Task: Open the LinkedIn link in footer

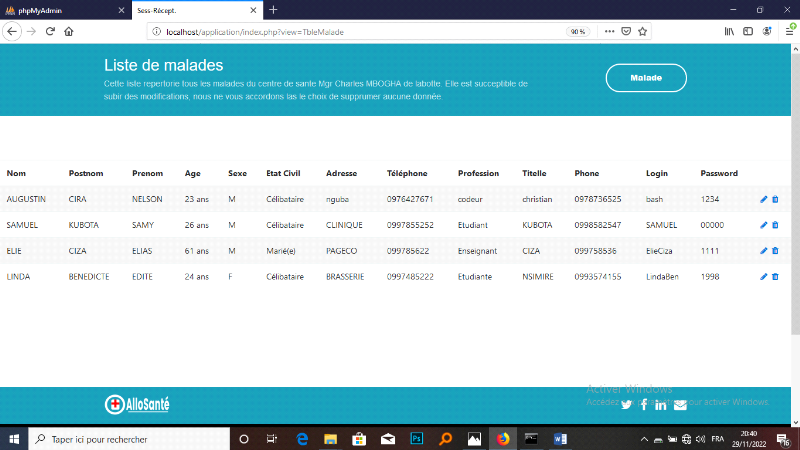Action: [x=661, y=405]
